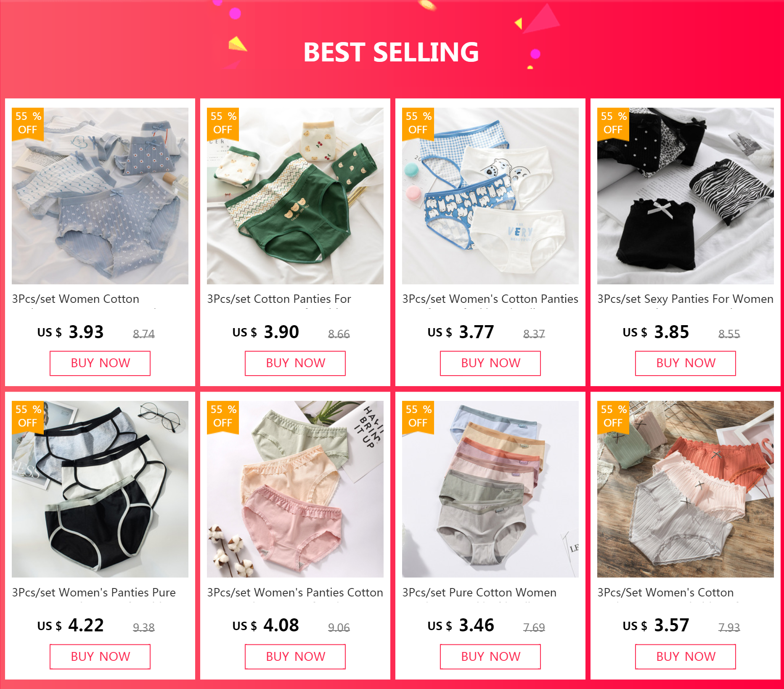Open the pastel pink lace-trim panties image
This screenshot has height=689, width=784.
coord(295,489)
